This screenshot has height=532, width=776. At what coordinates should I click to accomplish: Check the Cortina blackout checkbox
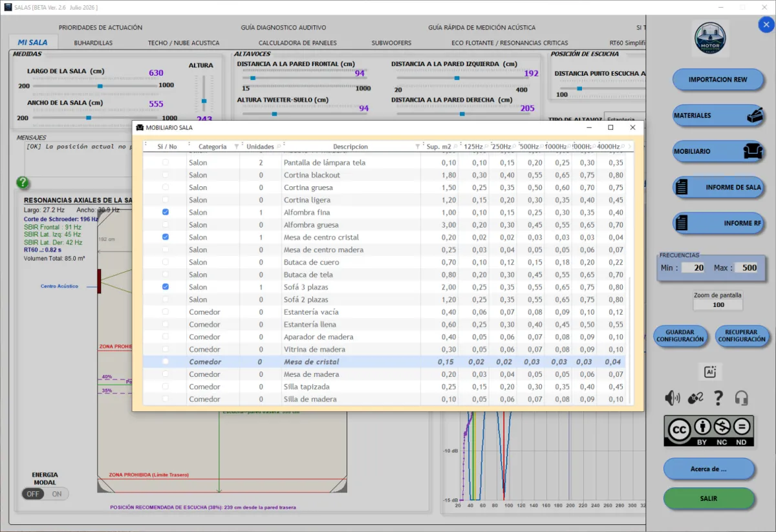coord(166,175)
